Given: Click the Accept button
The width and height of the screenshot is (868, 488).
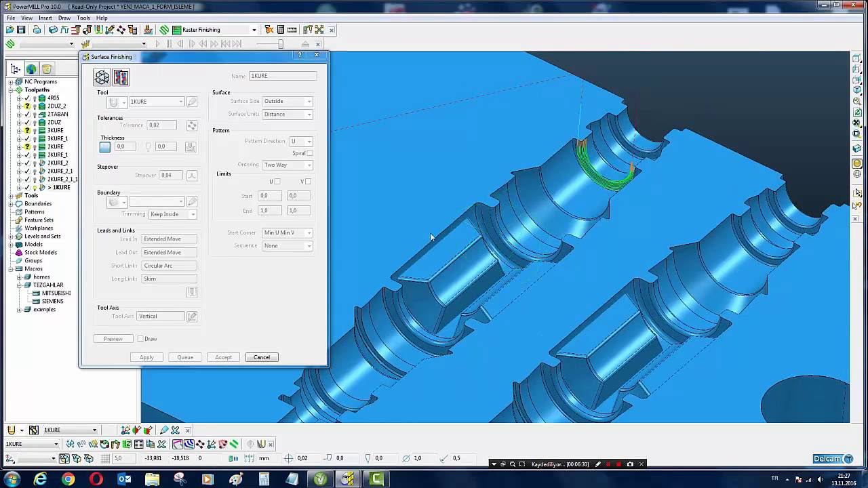Looking at the screenshot, I should (223, 357).
